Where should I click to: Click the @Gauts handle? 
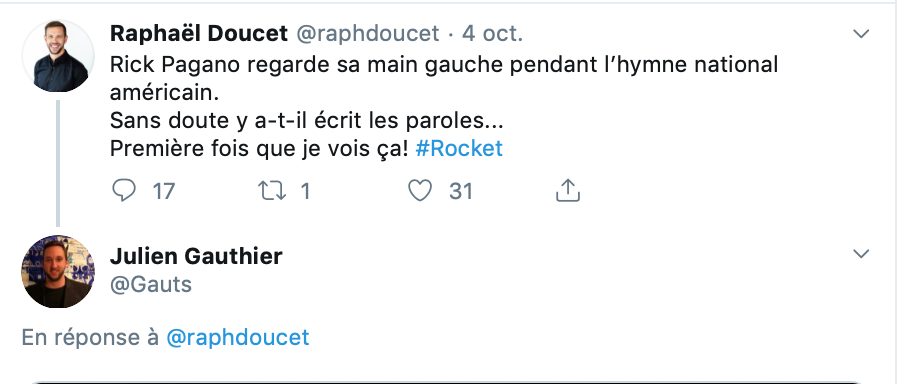point(150,285)
